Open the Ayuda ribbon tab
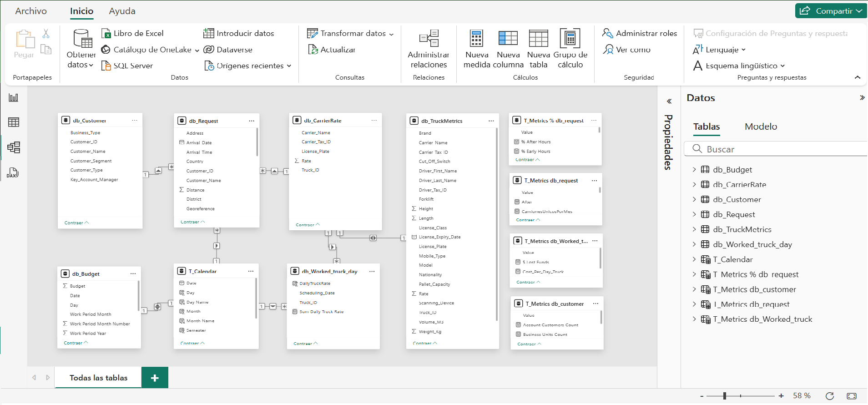The width and height of the screenshot is (868, 405). (x=122, y=11)
